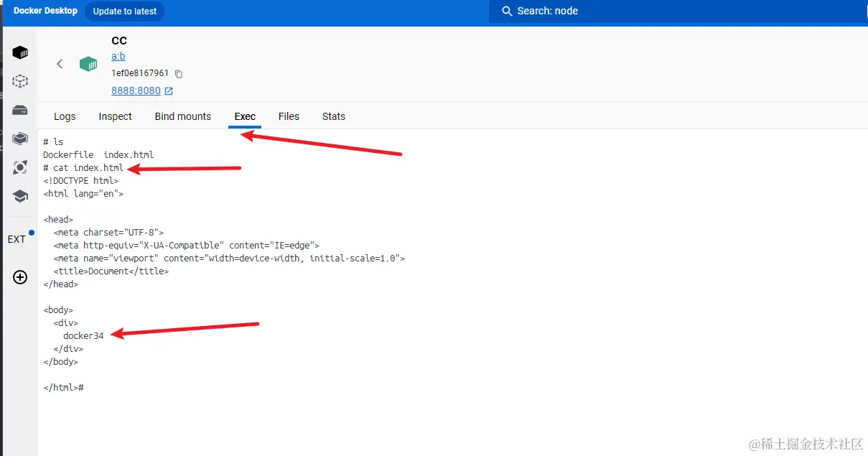Click the Update to latest button
The image size is (868, 456).
coord(125,11)
